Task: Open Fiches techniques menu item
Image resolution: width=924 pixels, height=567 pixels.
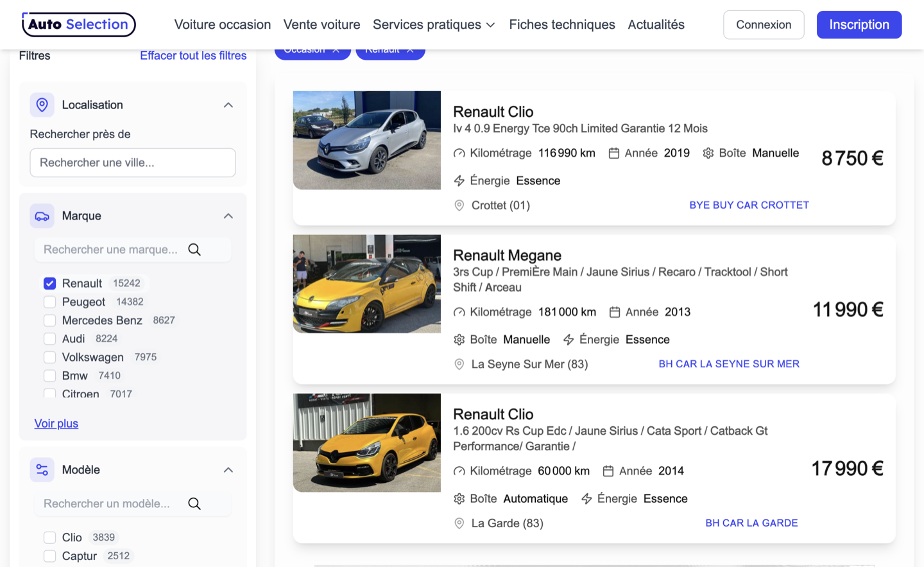Action: click(x=562, y=24)
